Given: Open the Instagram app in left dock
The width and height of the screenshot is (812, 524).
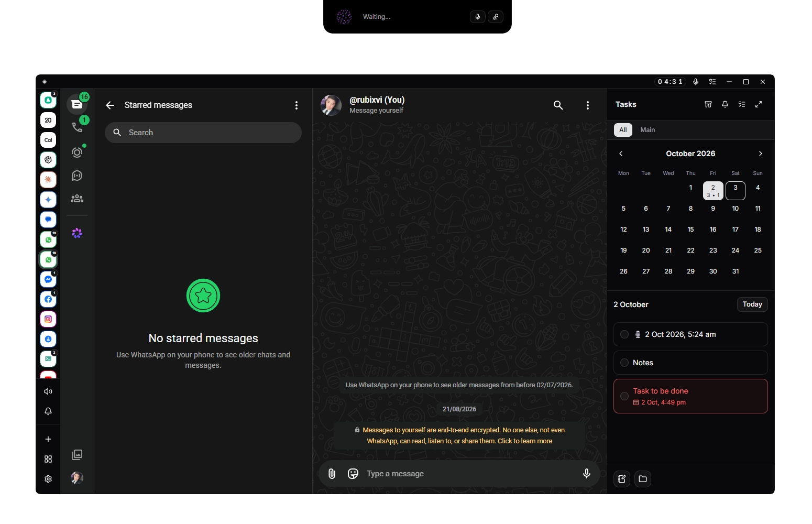Looking at the screenshot, I should click(x=48, y=319).
